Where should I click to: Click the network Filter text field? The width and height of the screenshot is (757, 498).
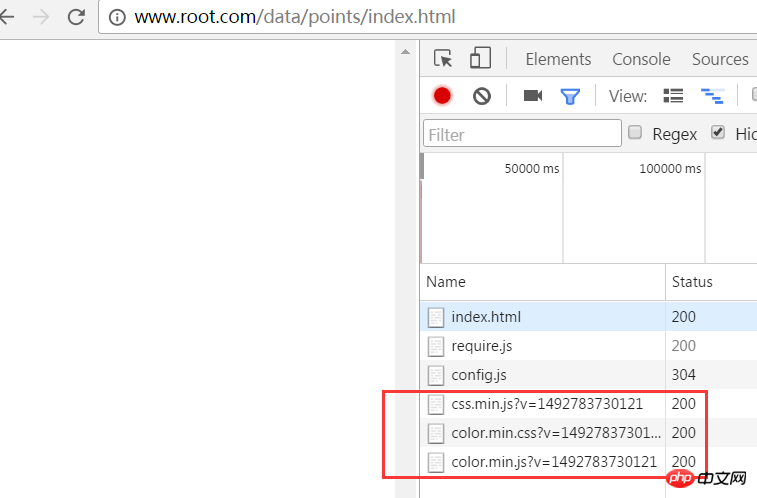point(522,134)
